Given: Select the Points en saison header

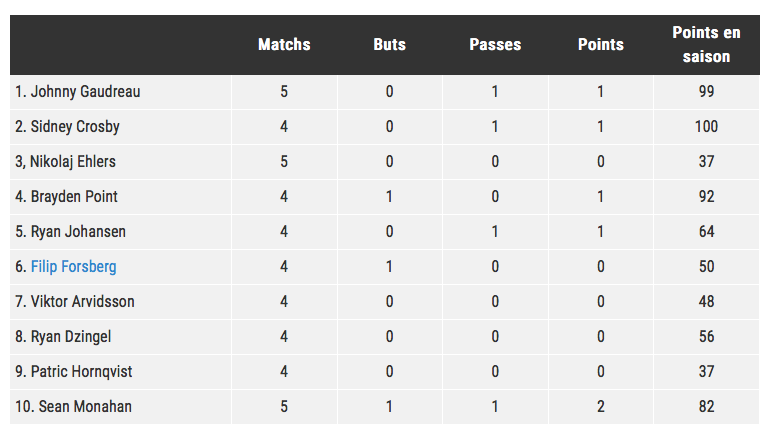Looking at the screenshot, I should click(x=706, y=45).
